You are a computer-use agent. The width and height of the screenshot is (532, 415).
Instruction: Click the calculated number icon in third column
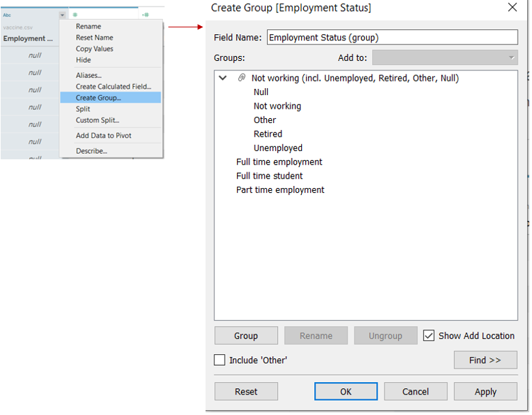pos(145,14)
